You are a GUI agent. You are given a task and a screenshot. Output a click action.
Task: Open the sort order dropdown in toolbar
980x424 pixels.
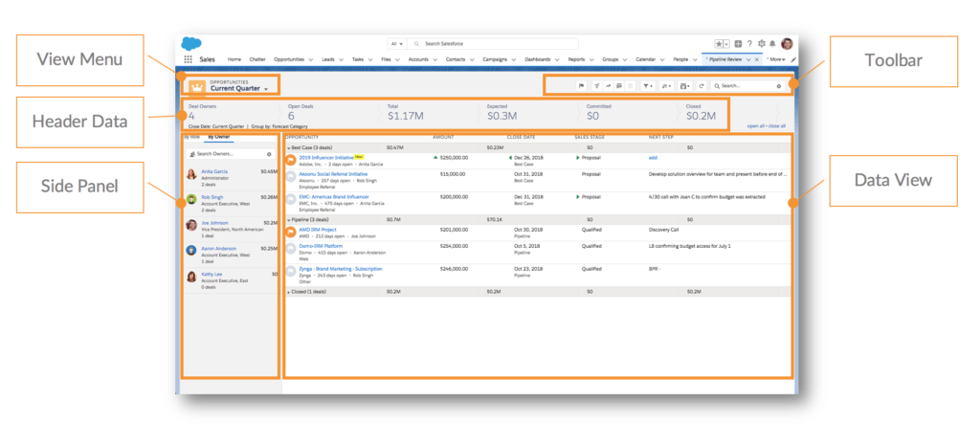click(x=666, y=86)
